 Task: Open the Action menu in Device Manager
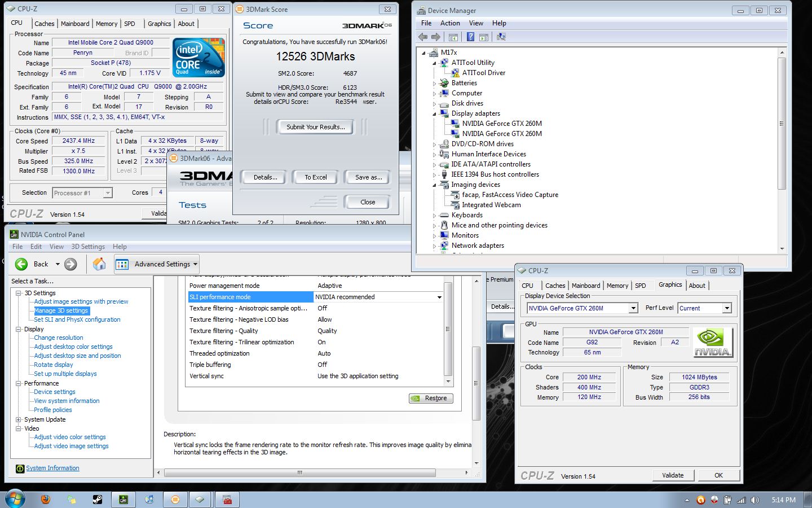[x=450, y=23]
